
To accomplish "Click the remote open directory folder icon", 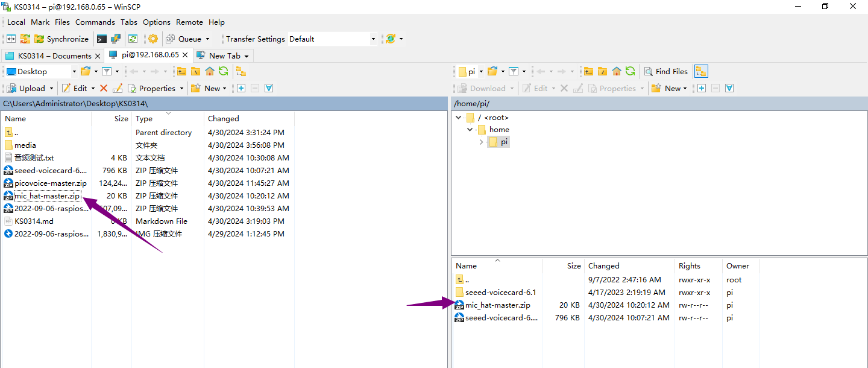I will coord(492,71).
